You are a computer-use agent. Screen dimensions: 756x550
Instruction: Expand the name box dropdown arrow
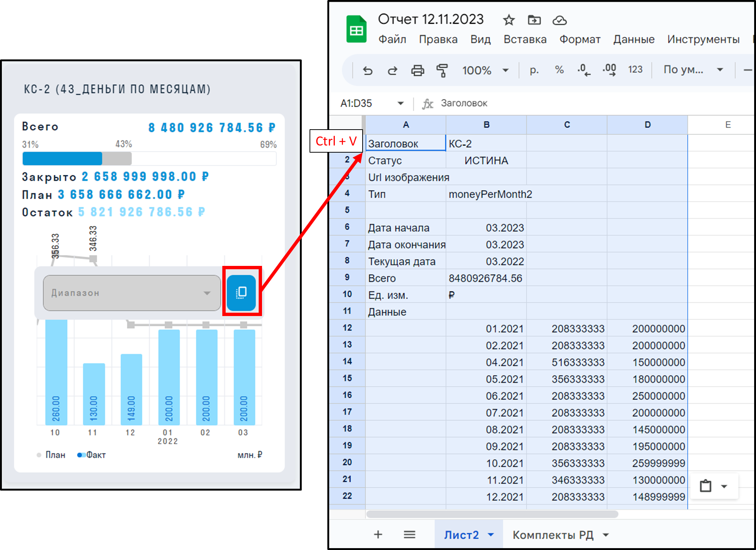pyautogui.click(x=400, y=103)
